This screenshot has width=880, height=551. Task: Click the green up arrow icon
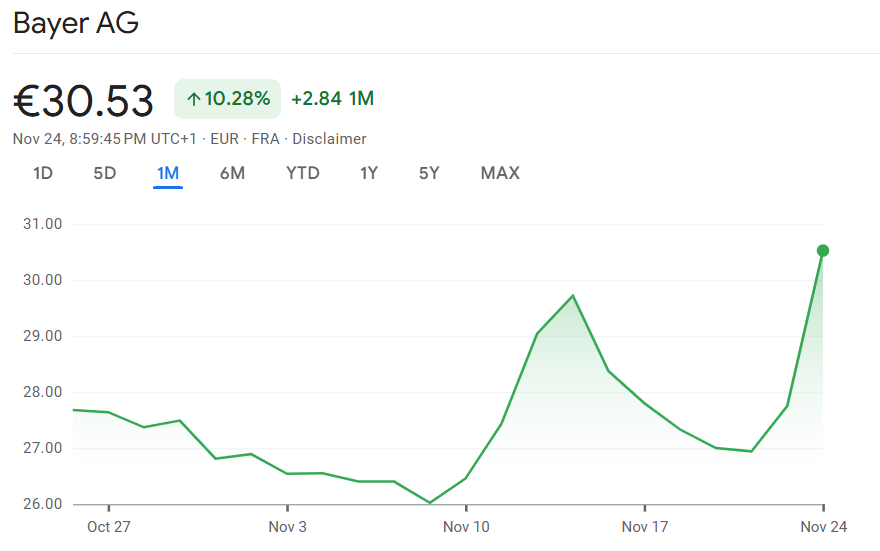[193, 99]
